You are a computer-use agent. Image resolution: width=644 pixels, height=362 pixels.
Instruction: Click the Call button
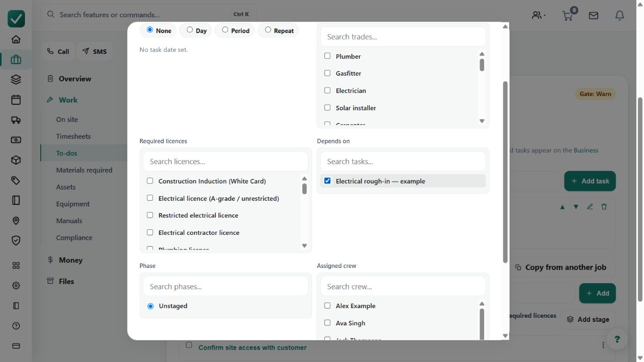pos(58,51)
